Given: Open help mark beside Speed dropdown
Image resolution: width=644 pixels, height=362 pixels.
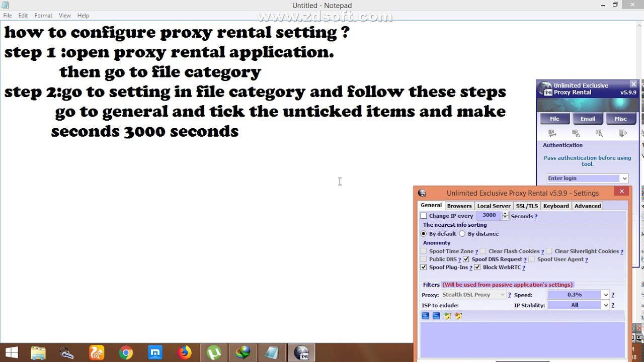Looking at the screenshot, I should [x=613, y=295].
